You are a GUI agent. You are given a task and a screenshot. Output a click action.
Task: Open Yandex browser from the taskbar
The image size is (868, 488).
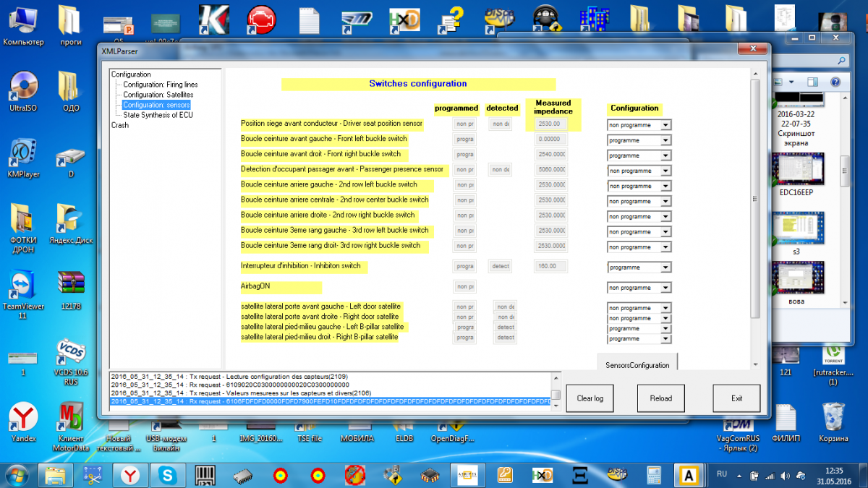(x=131, y=475)
